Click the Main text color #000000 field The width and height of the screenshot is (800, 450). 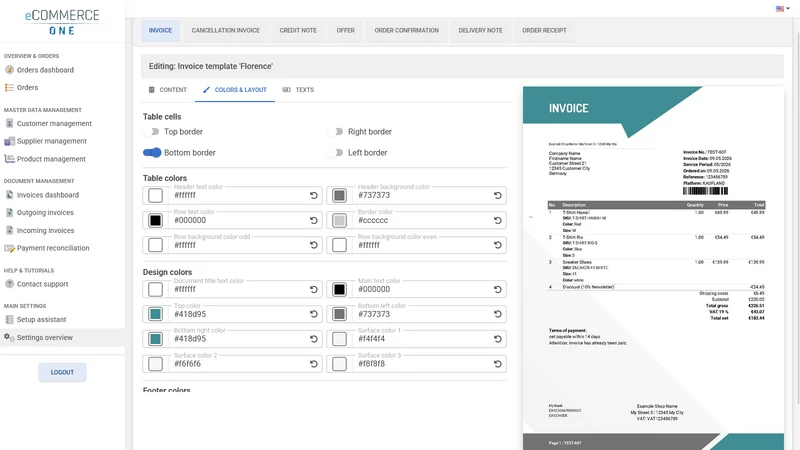(x=416, y=289)
